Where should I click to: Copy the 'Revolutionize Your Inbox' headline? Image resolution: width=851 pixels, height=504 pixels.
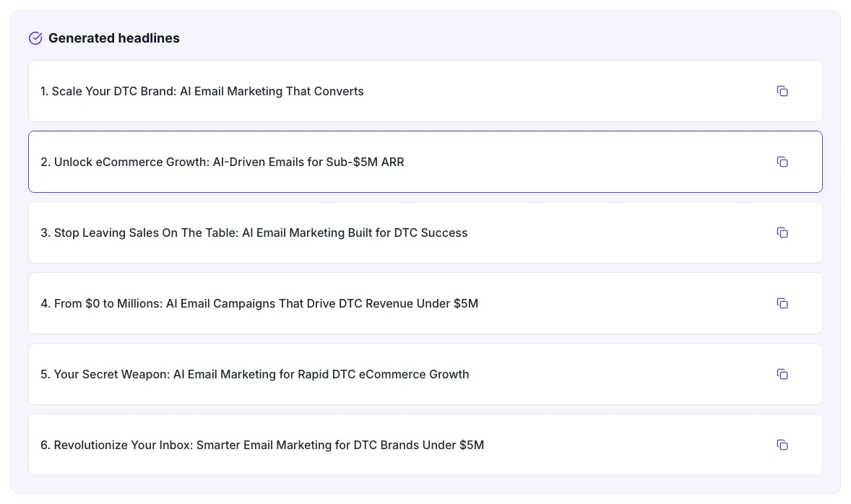[x=782, y=445]
